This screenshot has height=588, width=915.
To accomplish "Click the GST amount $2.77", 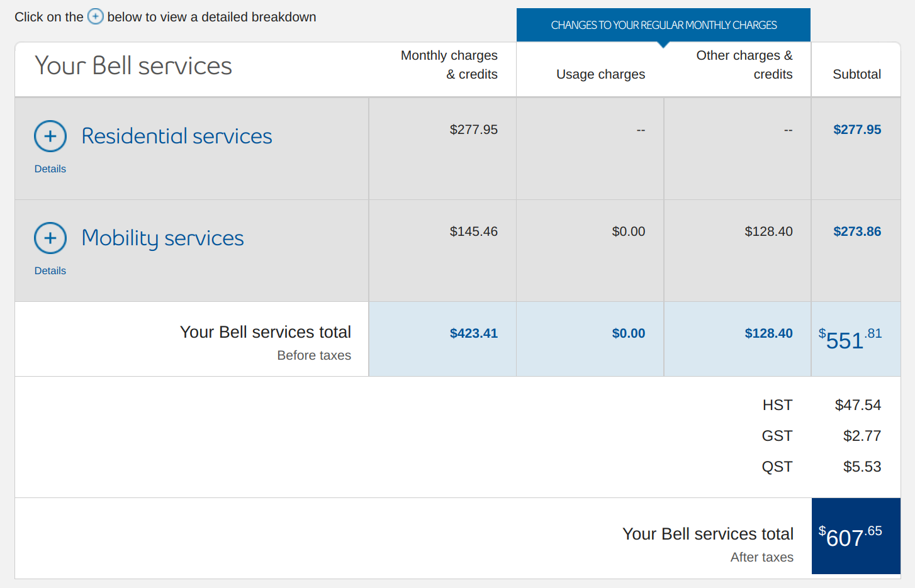I will 862,436.
